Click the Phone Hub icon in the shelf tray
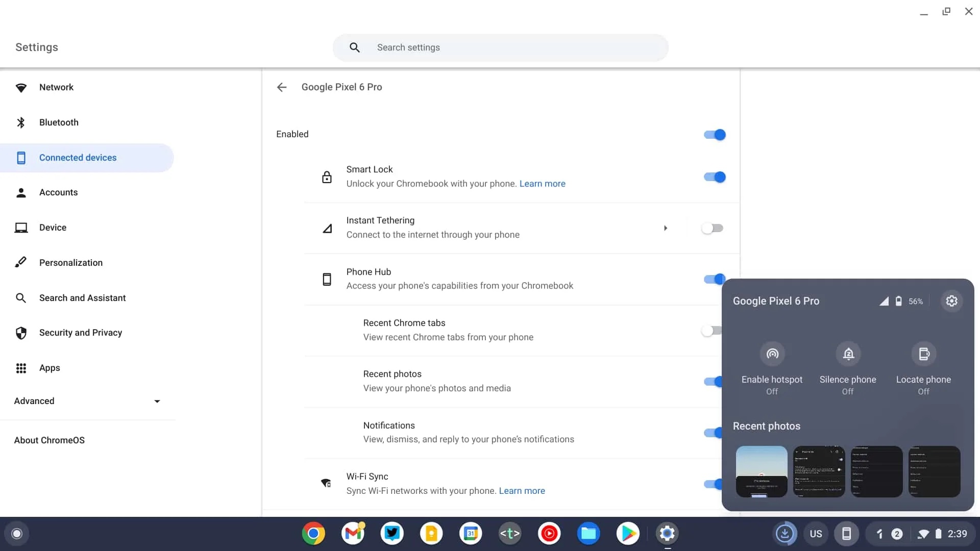The image size is (980, 551). tap(846, 534)
